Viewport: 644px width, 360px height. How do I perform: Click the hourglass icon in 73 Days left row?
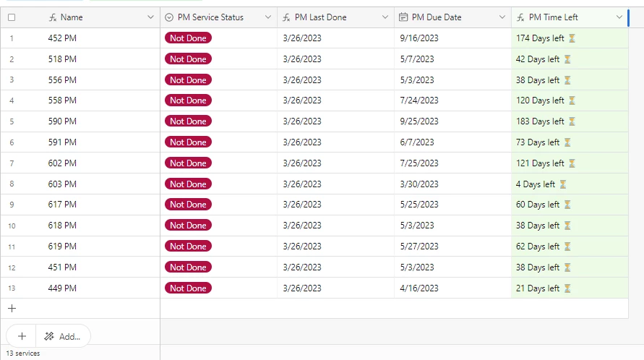(x=567, y=142)
